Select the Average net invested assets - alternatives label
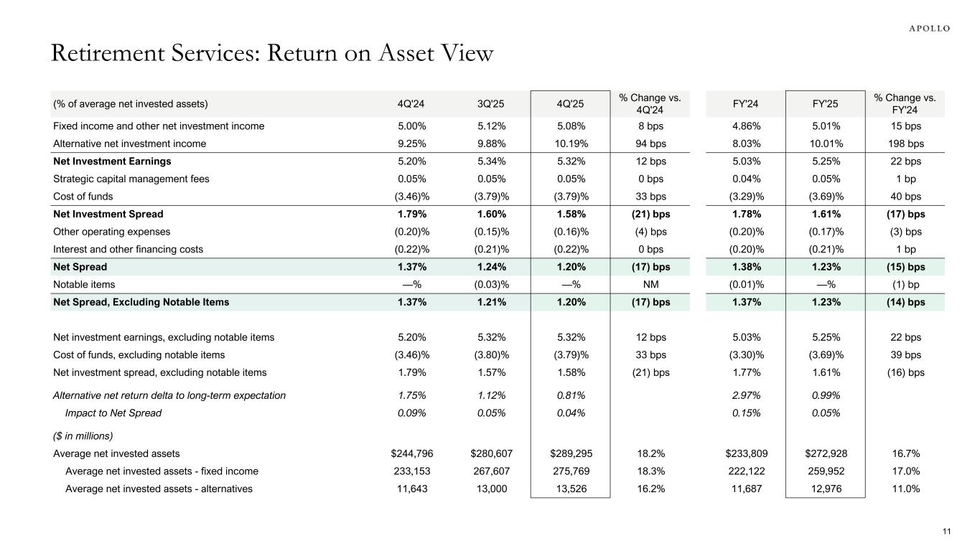This screenshot has height=551, width=980. click(x=159, y=489)
